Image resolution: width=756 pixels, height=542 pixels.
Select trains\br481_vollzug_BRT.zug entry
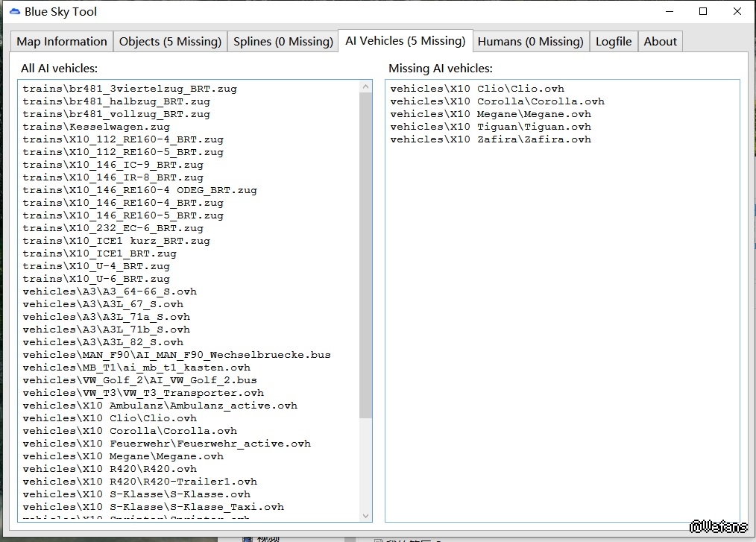pos(116,114)
